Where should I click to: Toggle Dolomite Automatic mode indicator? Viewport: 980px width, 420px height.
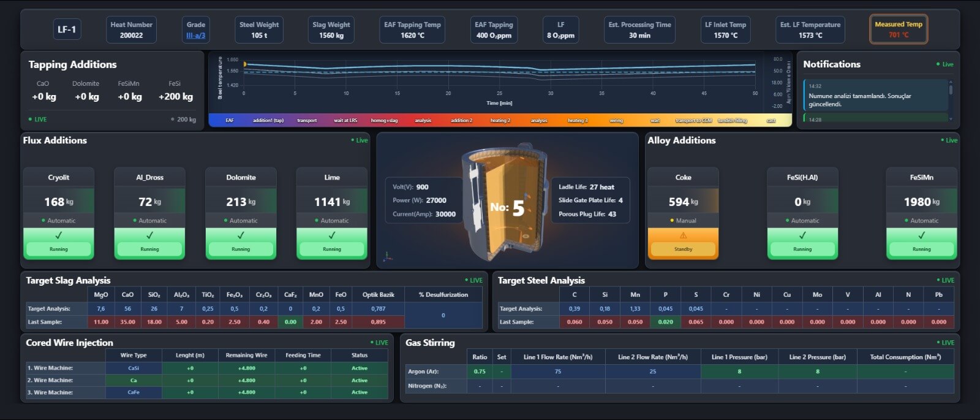point(241,221)
